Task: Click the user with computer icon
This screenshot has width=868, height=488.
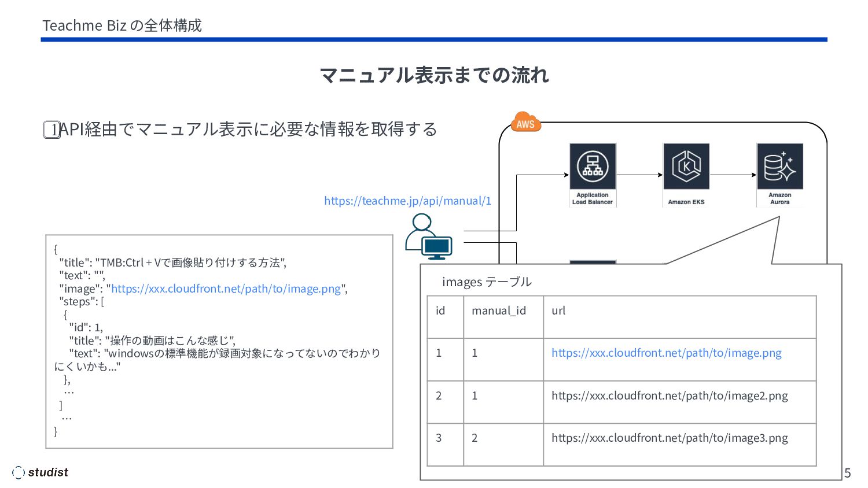Action: pyautogui.click(x=429, y=236)
